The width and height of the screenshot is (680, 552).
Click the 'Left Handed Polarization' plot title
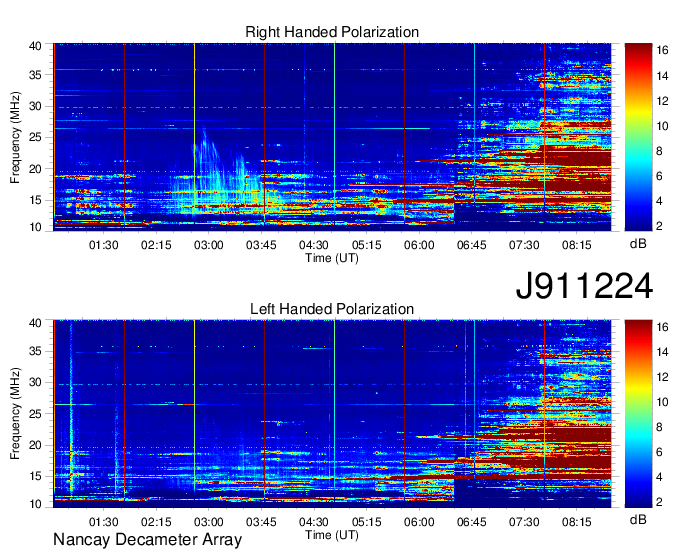pyautogui.click(x=332, y=309)
